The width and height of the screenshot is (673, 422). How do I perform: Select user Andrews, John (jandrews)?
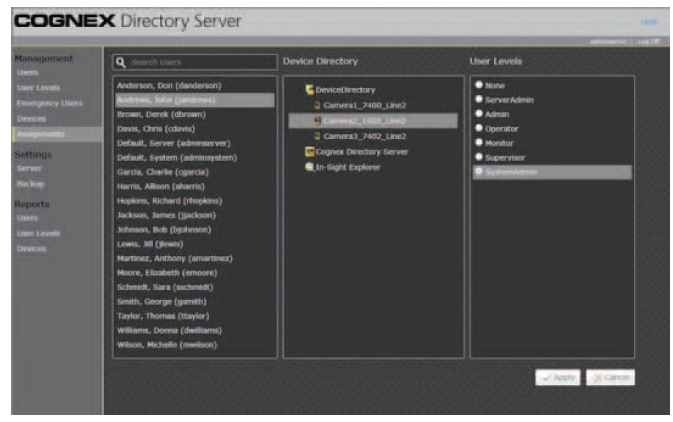point(195,100)
